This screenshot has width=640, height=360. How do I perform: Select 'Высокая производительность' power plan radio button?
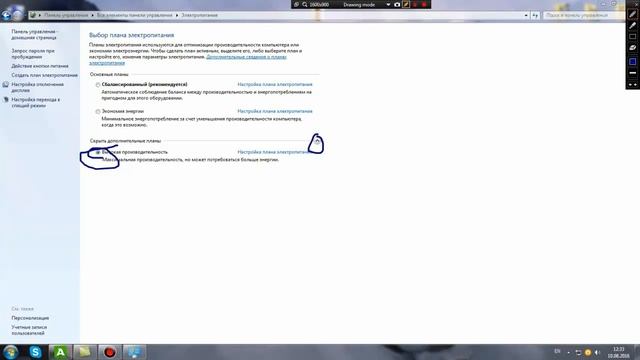click(98, 152)
